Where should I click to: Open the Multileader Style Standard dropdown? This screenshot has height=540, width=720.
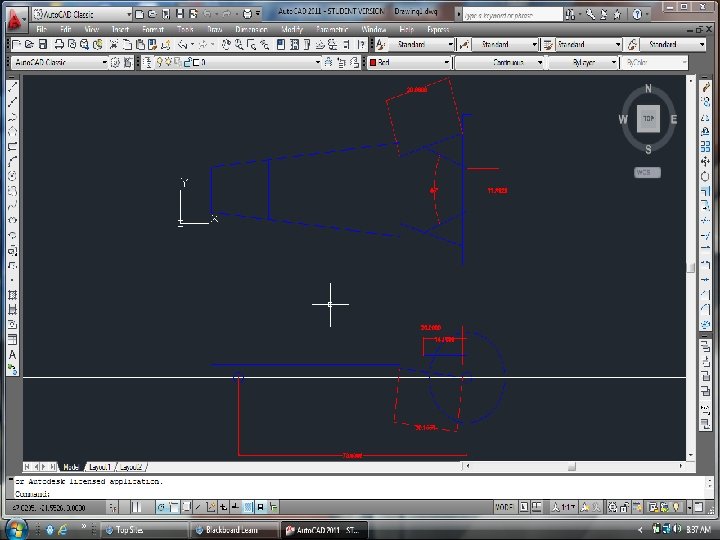click(673, 45)
